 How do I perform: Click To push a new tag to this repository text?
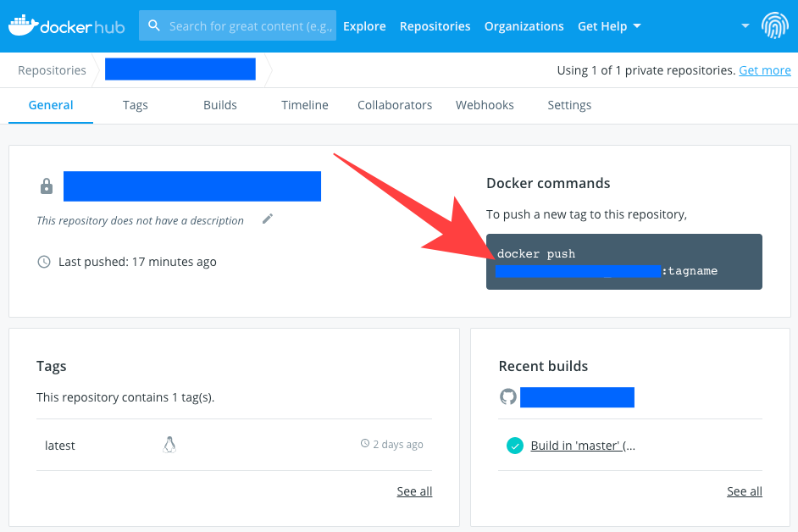click(586, 214)
